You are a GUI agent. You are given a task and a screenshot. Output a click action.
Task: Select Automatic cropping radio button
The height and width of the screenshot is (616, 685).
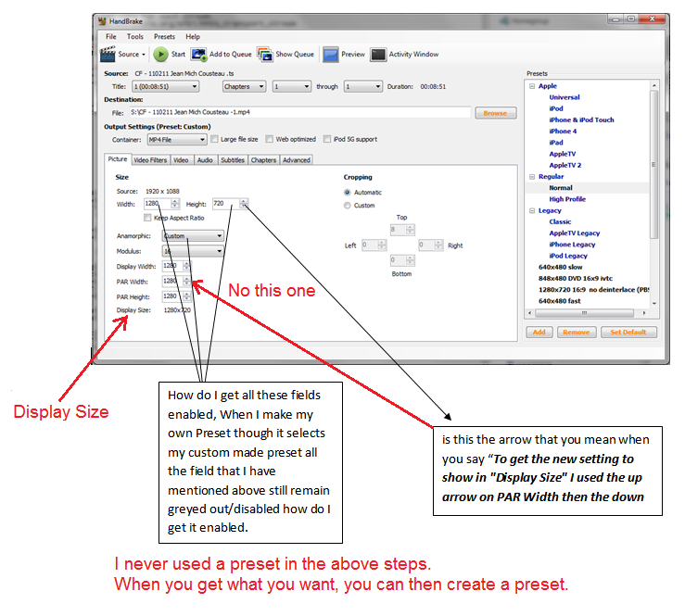(348, 192)
